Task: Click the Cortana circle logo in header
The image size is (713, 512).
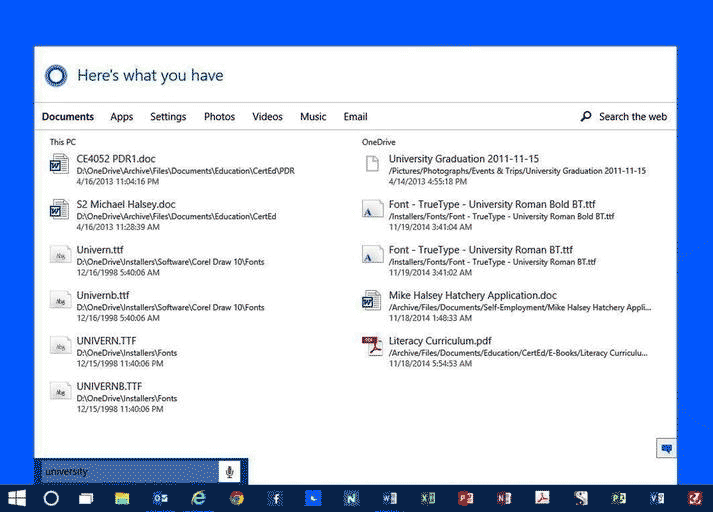Action: point(56,76)
